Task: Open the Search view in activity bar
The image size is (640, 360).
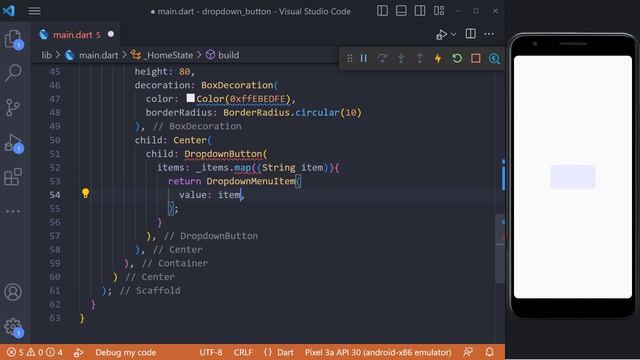Action: [x=13, y=73]
